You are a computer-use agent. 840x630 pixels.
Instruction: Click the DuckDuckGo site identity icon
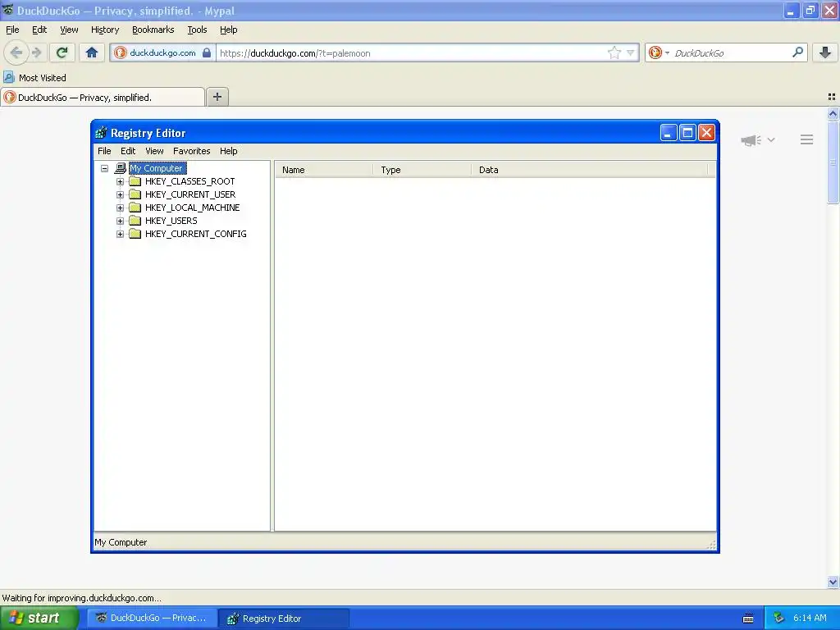pos(121,52)
